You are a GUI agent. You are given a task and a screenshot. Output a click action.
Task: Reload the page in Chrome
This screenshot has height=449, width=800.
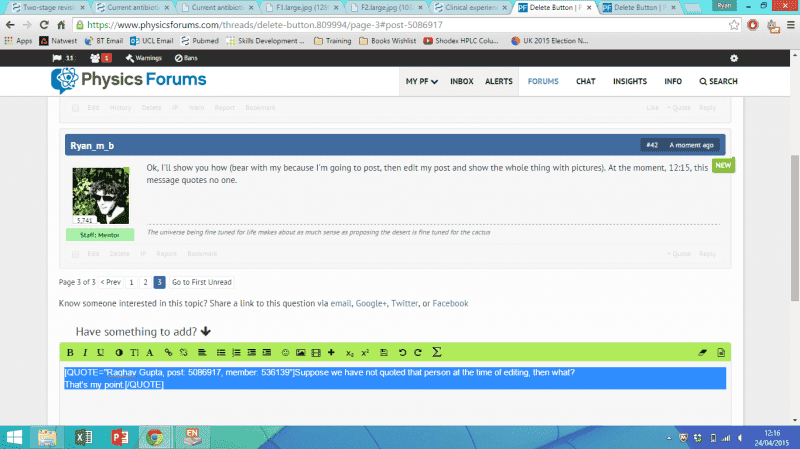pyautogui.click(x=44, y=25)
